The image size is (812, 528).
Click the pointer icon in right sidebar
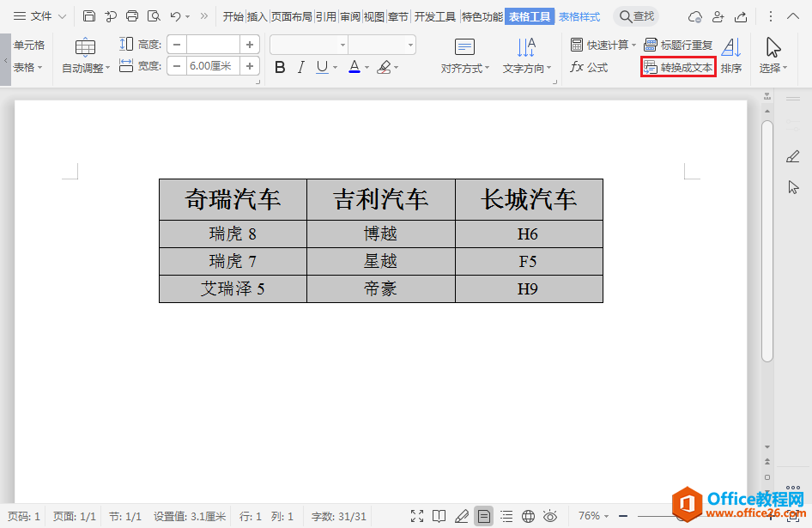click(793, 187)
